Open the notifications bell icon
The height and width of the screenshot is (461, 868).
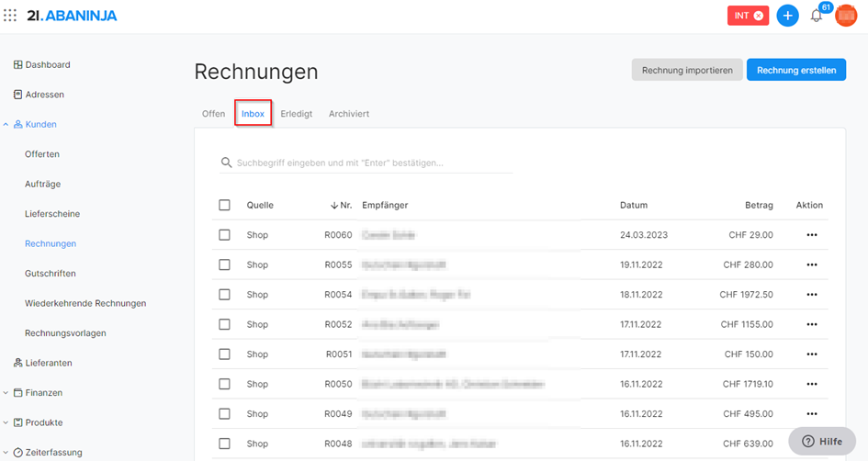pyautogui.click(x=816, y=16)
